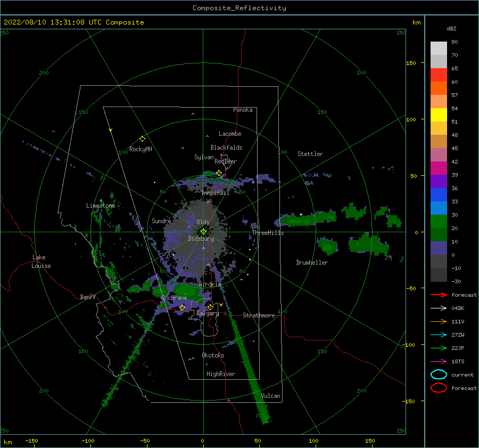Click the magenta 18TS arrow icon
Screen dimensions: 479x448
tap(439, 362)
